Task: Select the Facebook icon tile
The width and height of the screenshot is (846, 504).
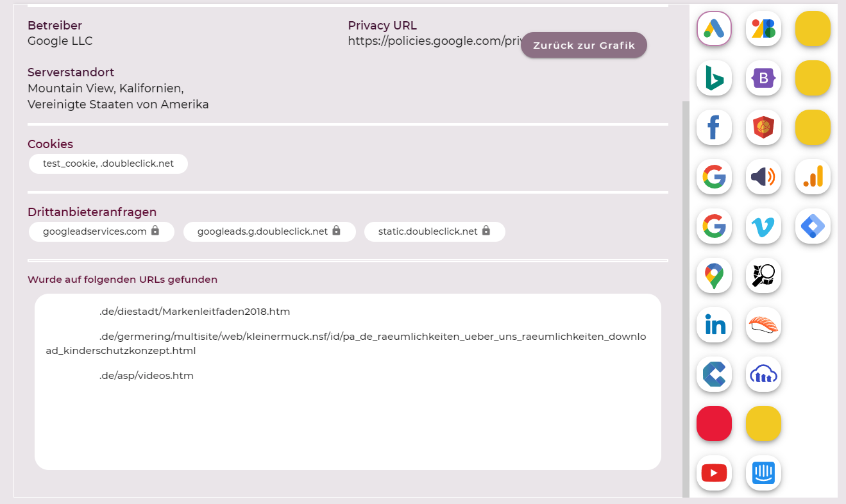Action: tap(714, 128)
